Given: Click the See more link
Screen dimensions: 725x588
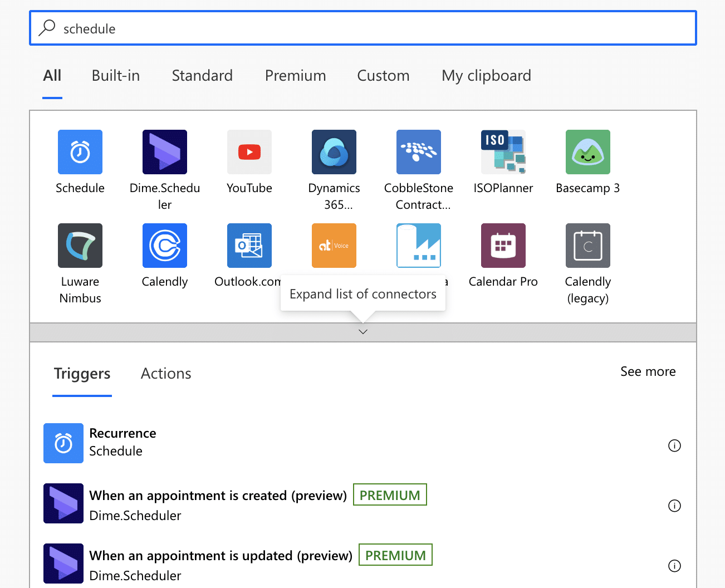Looking at the screenshot, I should click(648, 371).
